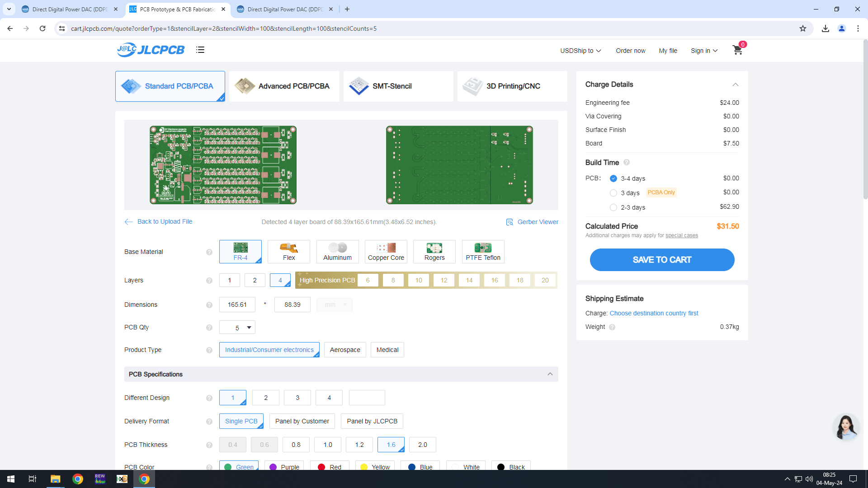The width and height of the screenshot is (868, 488).
Task: Open the Chrome tab search dropdown
Action: tap(9, 9)
